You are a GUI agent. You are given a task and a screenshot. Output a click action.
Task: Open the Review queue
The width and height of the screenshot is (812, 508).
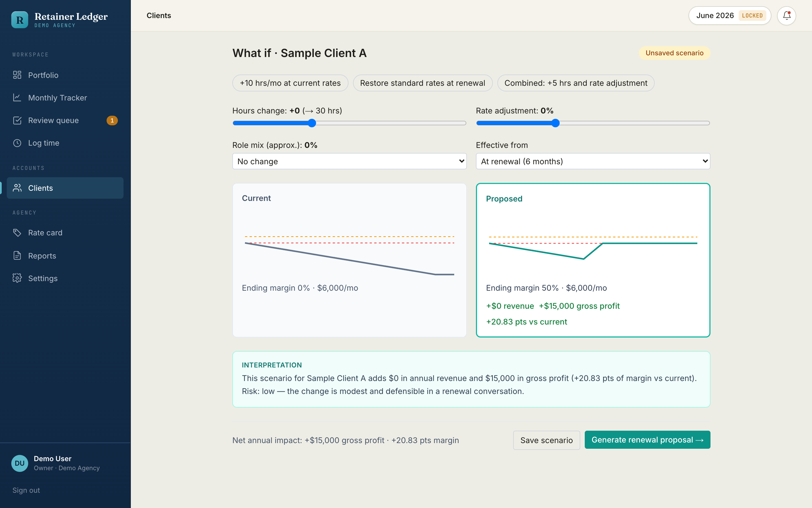(65, 120)
